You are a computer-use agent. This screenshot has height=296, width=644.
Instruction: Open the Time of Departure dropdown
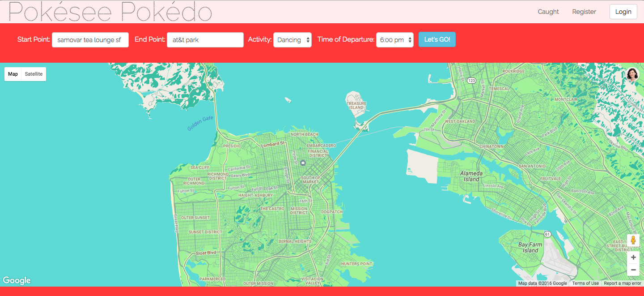click(x=395, y=40)
